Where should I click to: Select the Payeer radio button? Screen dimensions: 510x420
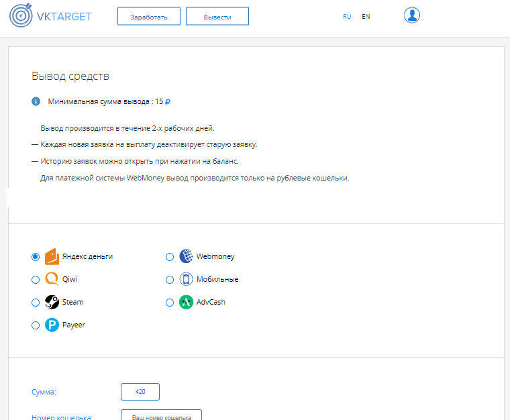click(x=36, y=325)
